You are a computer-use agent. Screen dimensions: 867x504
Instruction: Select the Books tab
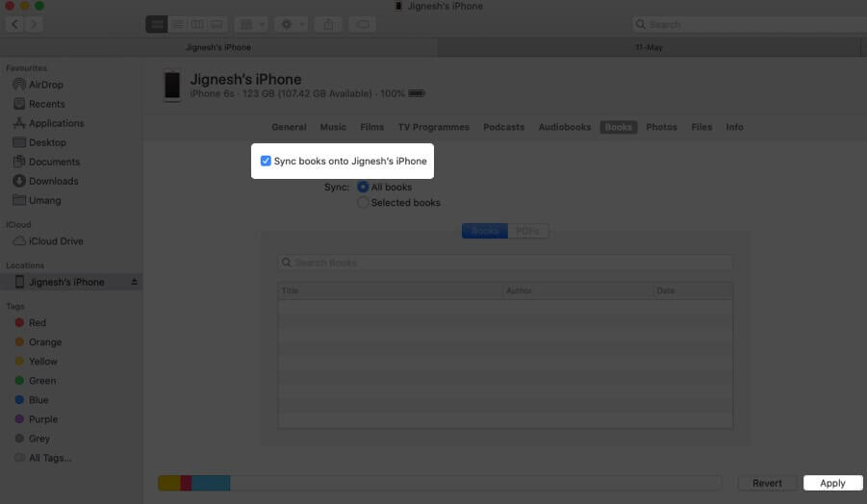[618, 127]
